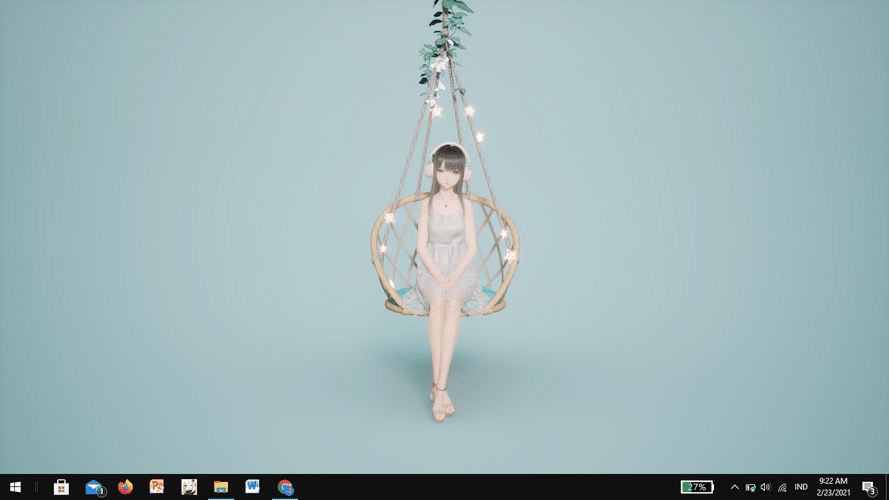
Task: Check the 27% battery indicator
Action: point(697,487)
